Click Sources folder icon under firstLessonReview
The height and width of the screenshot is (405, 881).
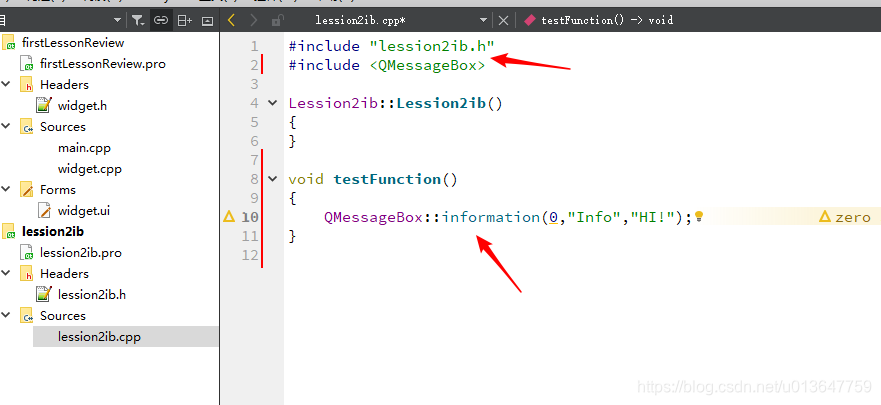tap(26, 127)
